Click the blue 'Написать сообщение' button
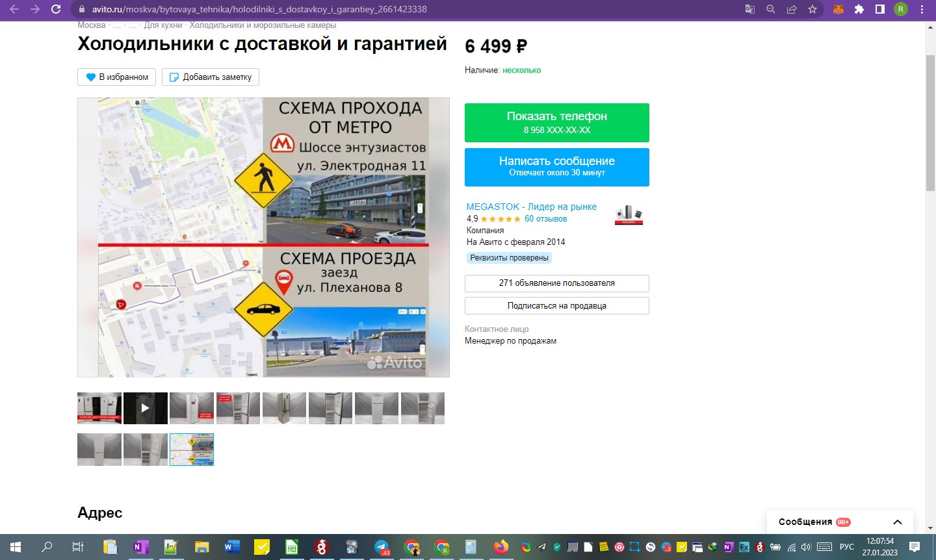Image resolution: width=936 pixels, height=560 pixels. tap(557, 167)
